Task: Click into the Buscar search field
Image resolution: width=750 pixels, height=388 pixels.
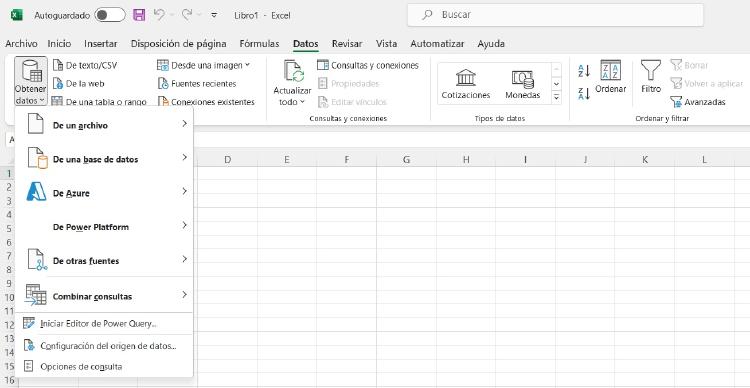Action: pos(555,15)
